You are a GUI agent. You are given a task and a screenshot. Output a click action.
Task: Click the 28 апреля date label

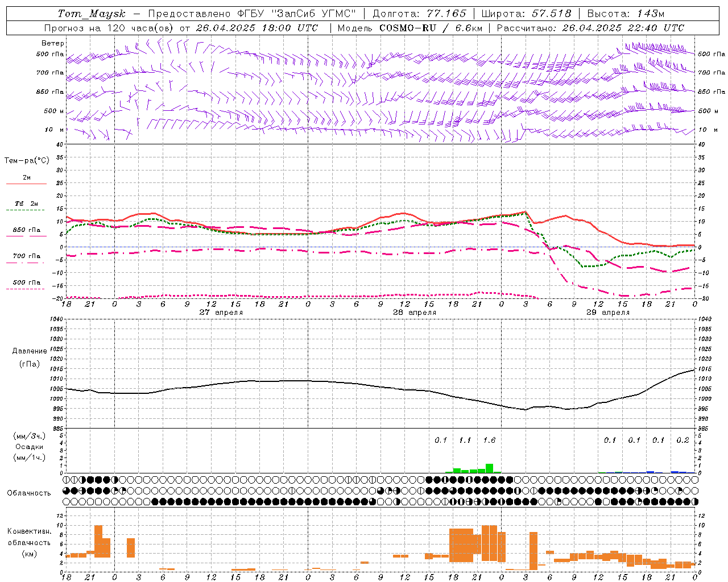[x=415, y=313]
